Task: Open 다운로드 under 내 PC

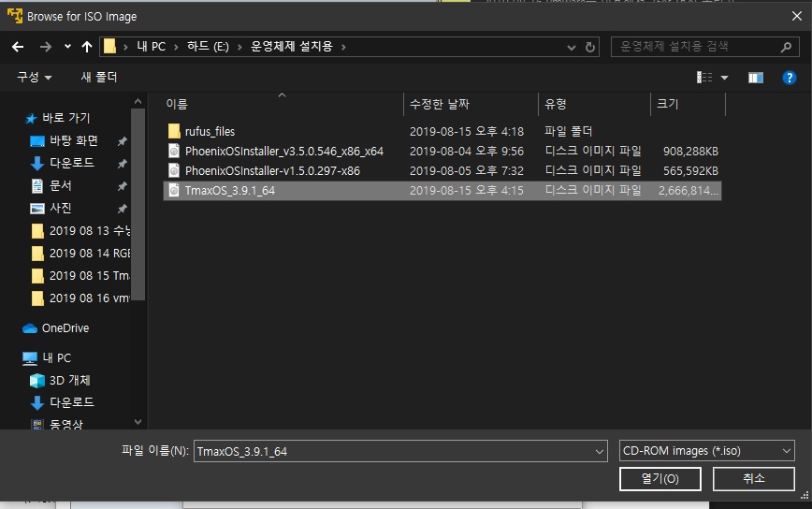Action: click(x=71, y=402)
